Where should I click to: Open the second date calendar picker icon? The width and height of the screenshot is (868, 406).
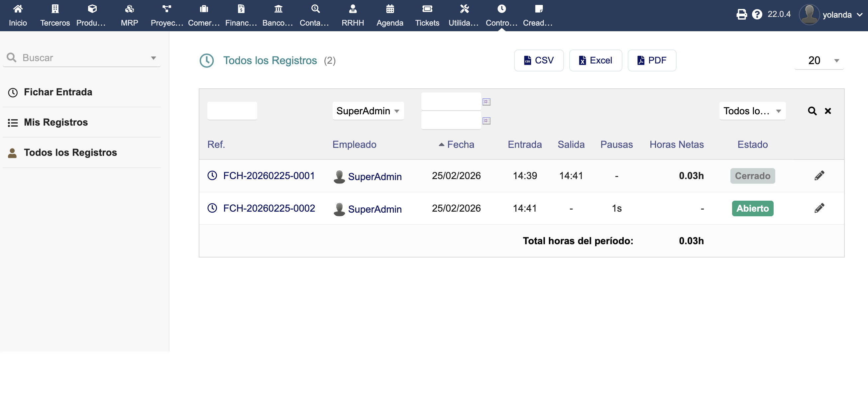click(x=486, y=121)
